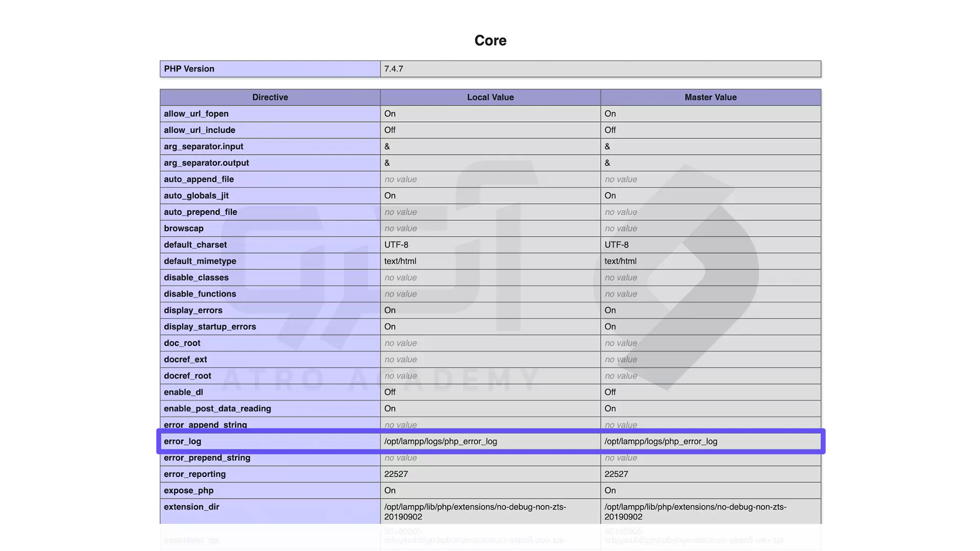Select the "Local Value" column header
980x551 pixels.
coord(491,97)
